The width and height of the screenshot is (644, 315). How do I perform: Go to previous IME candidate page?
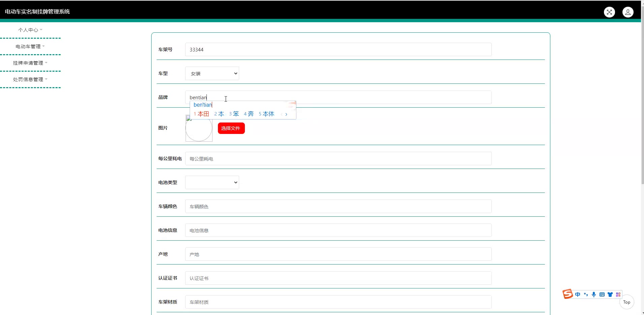[282, 114]
